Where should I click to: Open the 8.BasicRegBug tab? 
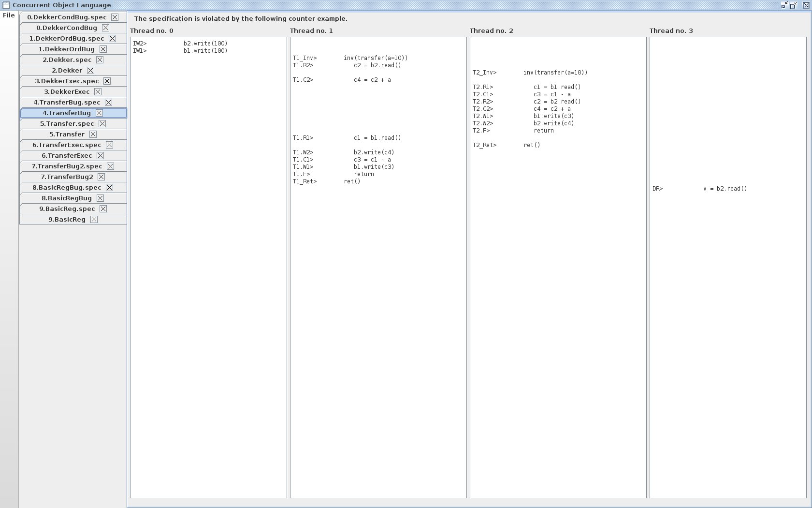(x=73, y=198)
